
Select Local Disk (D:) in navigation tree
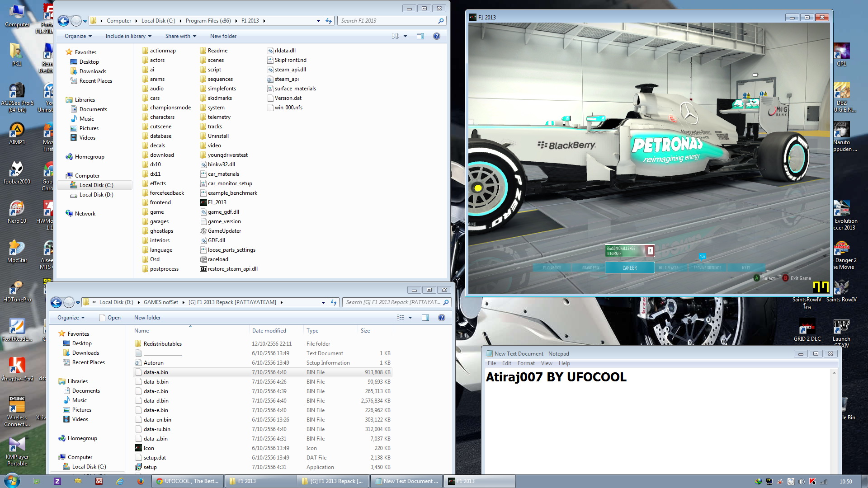96,195
